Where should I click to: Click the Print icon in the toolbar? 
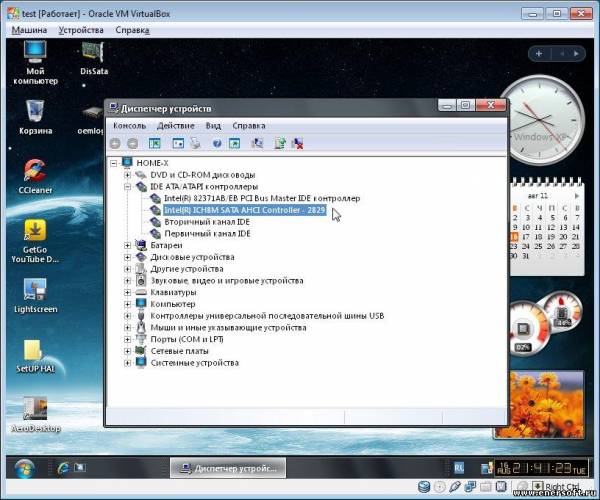[195, 143]
